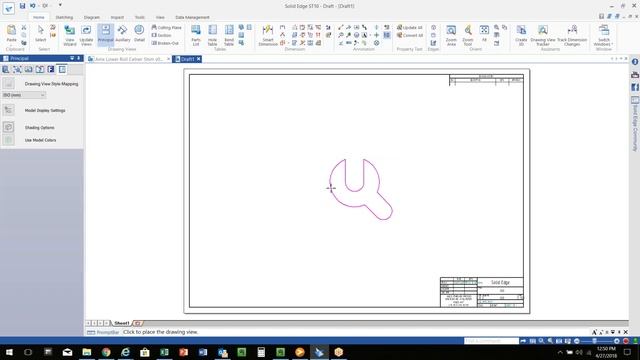Activate Smart Dimension tool

[x=268, y=35]
